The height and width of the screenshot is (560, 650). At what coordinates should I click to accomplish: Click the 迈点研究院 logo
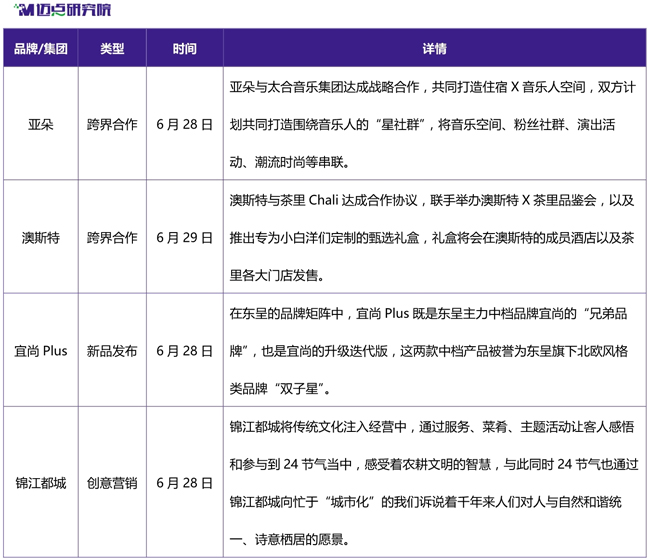(x=62, y=9)
